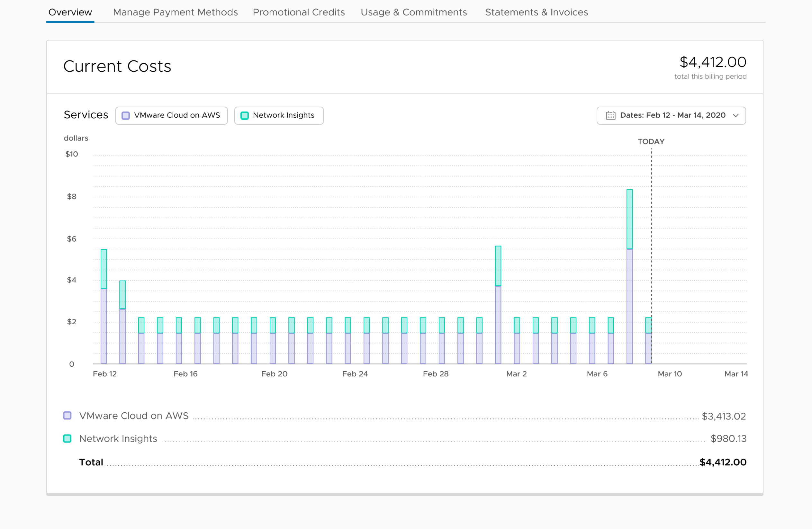The height and width of the screenshot is (529, 812).
Task: Click the bold Total $4,412.00 amount
Action: 723,462
